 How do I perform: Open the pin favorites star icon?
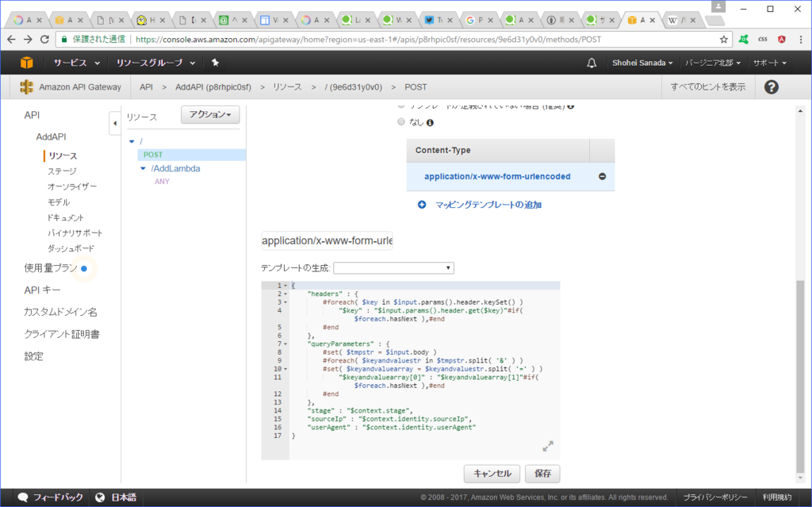(x=216, y=63)
